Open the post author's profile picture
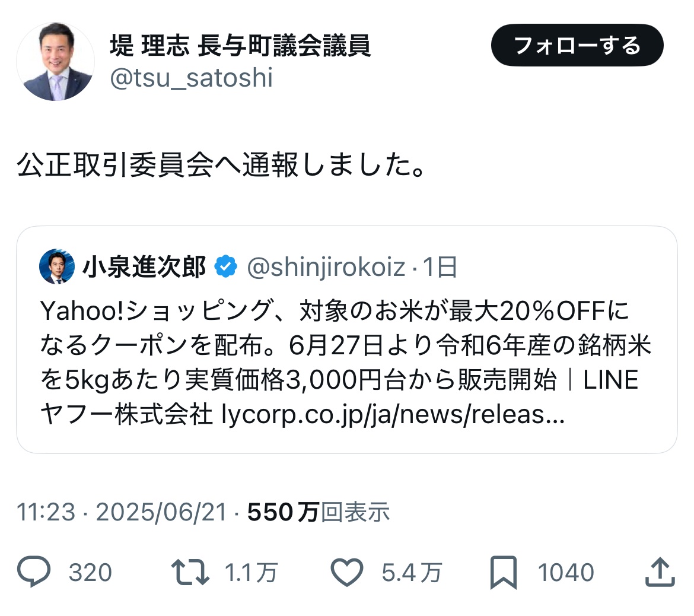The height and width of the screenshot is (616, 694). tap(55, 62)
